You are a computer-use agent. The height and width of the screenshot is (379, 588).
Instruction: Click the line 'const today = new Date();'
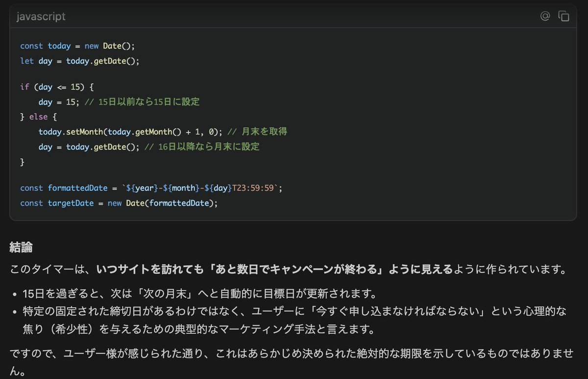(x=77, y=46)
